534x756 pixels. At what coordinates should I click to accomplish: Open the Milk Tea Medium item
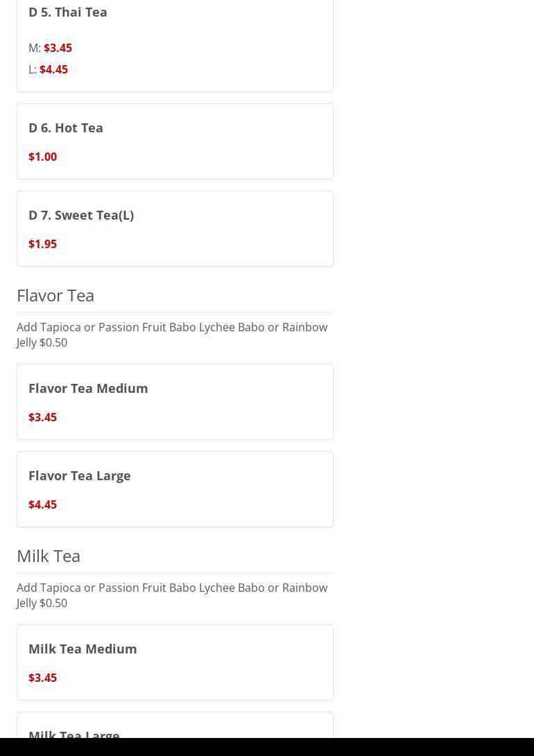[x=83, y=649]
